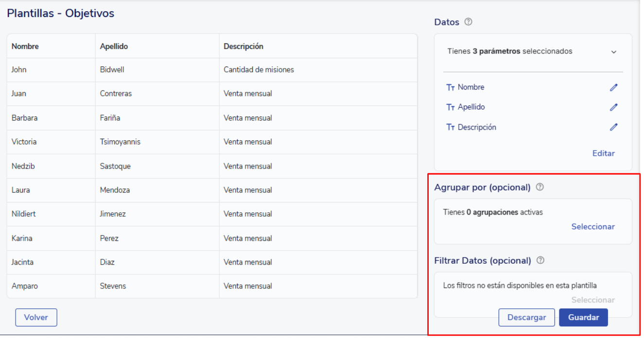Click the pencil icon next to Descripción

click(x=613, y=127)
